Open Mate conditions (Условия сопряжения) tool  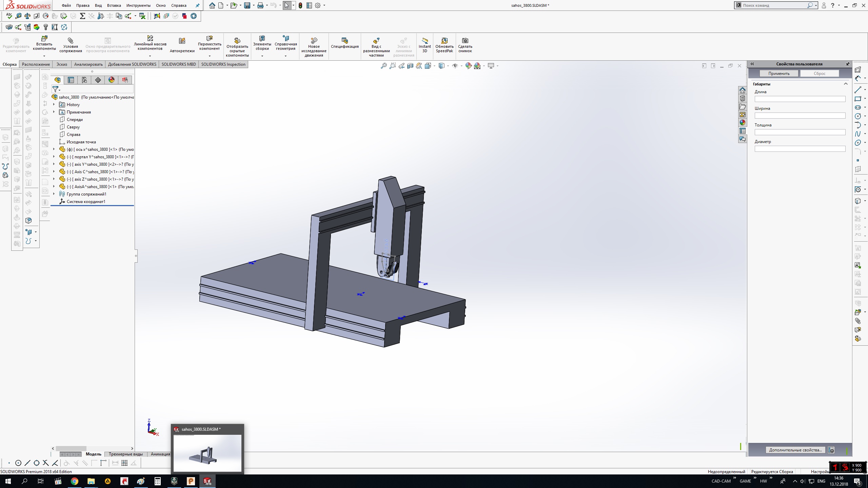coord(71,41)
